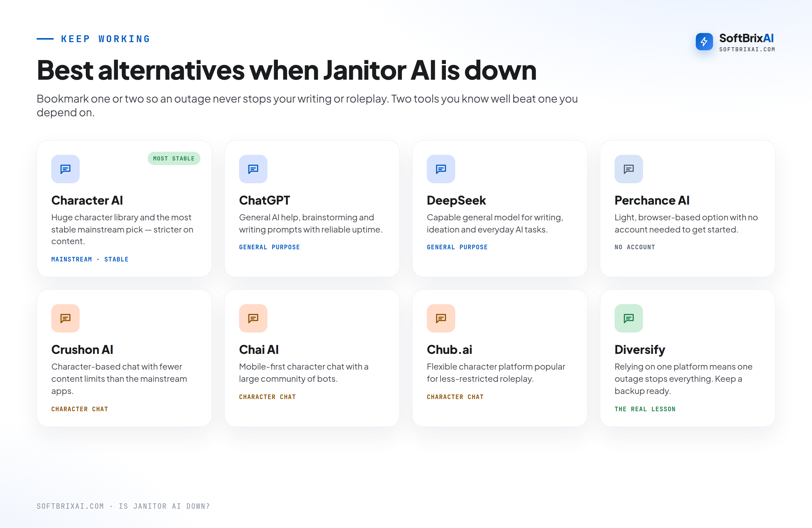The height and width of the screenshot is (528, 812).
Task: Click the ChatGPT description about reliable uptime
Action: tap(311, 224)
